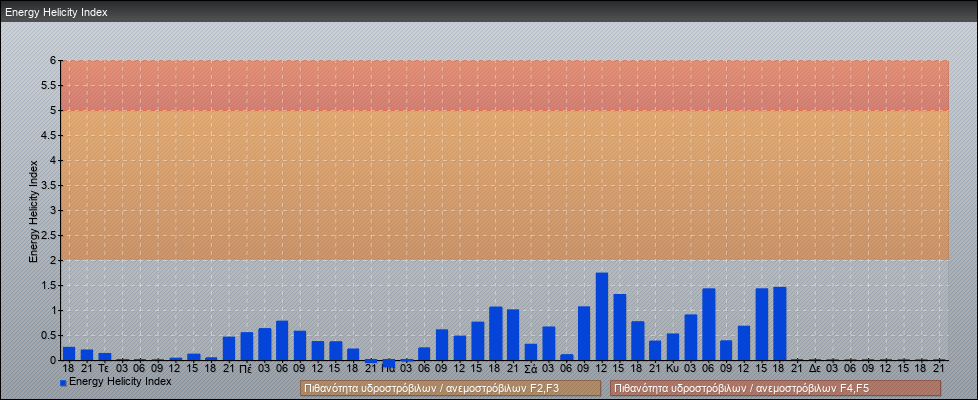Viewport: 978px width, 400px height.
Task: Click the bar above the Κυ label
Action: [673, 347]
